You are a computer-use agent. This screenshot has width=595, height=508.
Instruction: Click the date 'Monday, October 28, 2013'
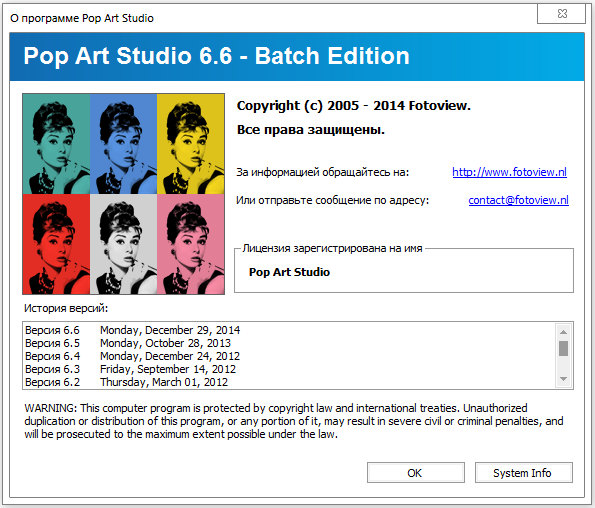point(165,343)
